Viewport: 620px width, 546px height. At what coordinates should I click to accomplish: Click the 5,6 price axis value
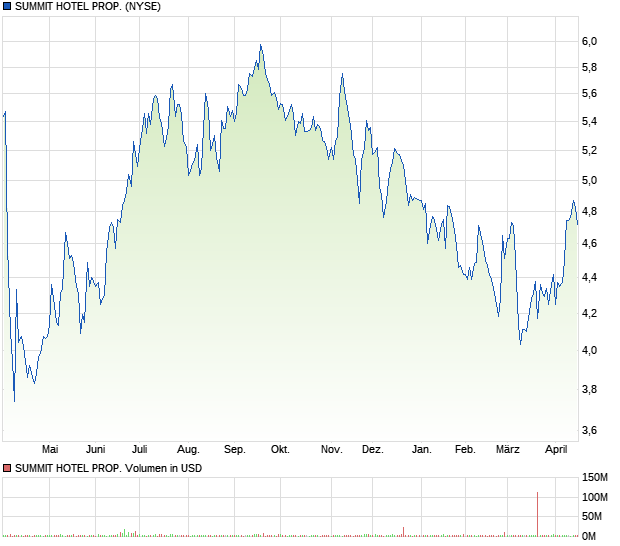pyautogui.click(x=589, y=93)
